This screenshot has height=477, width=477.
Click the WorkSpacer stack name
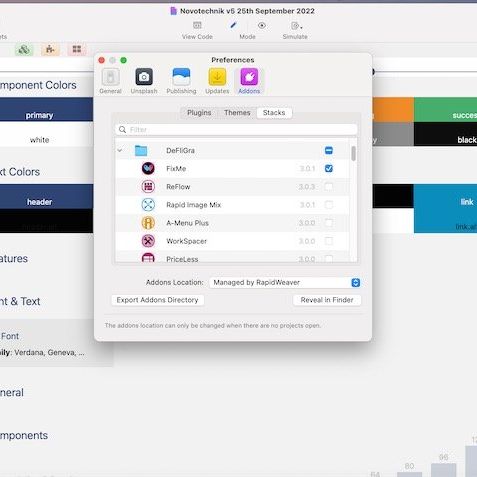click(186, 241)
